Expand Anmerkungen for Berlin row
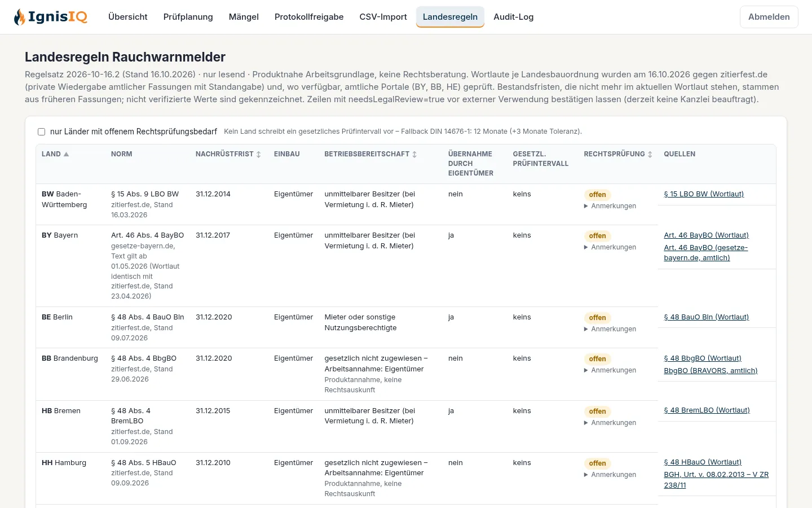 click(x=610, y=329)
